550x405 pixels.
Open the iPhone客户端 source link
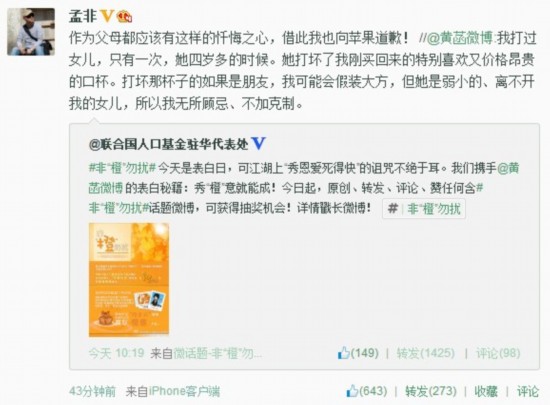185,391
